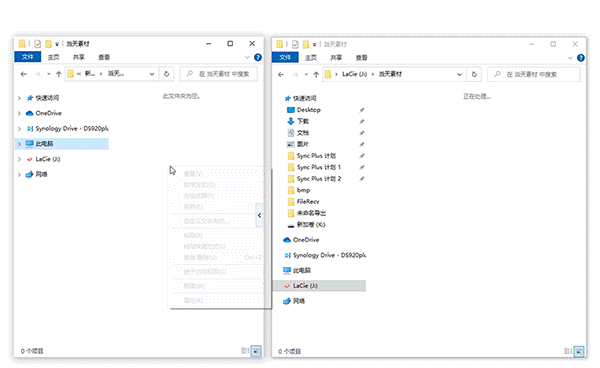The image size is (600, 368).
Task: Open address bar history dropdown in right window
Action: [460, 74]
